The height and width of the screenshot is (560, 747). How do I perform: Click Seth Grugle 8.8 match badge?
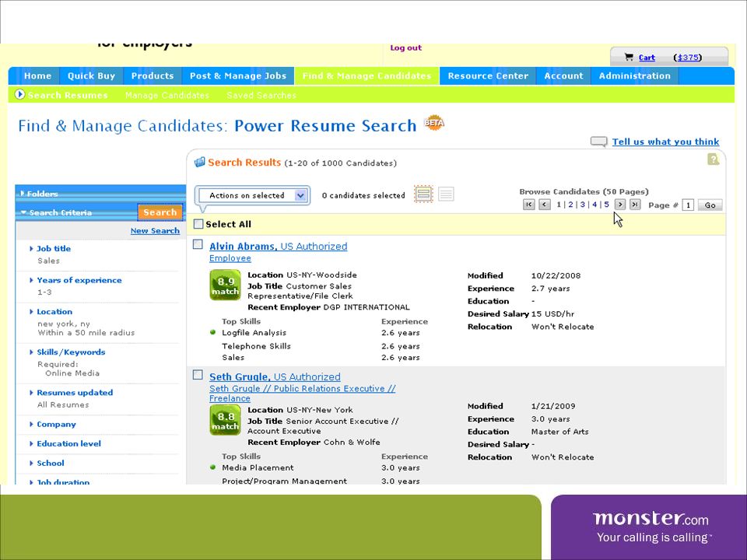(225, 420)
